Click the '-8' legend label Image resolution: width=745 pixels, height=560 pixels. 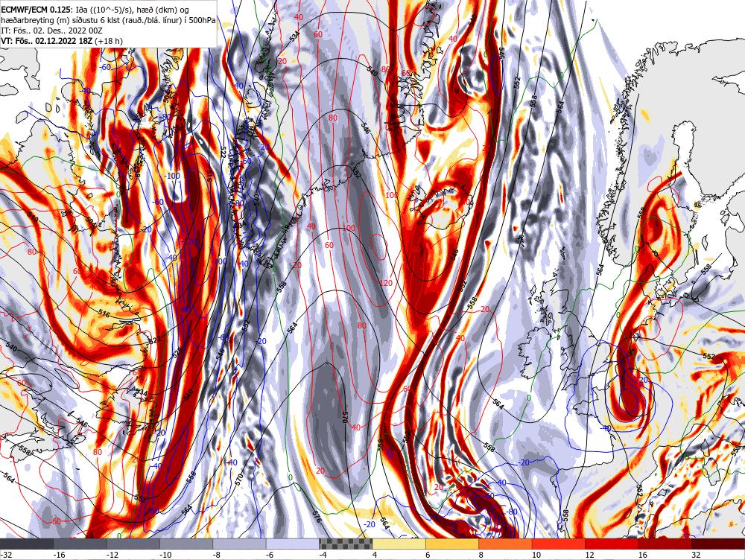pyautogui.click(x=217, y=555)
